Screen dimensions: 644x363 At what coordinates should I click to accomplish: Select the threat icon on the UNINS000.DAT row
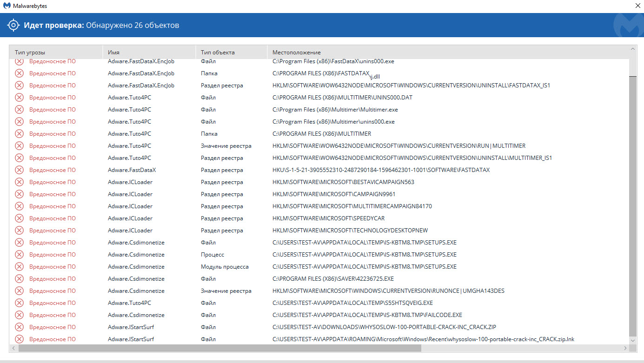click(19, 98)
